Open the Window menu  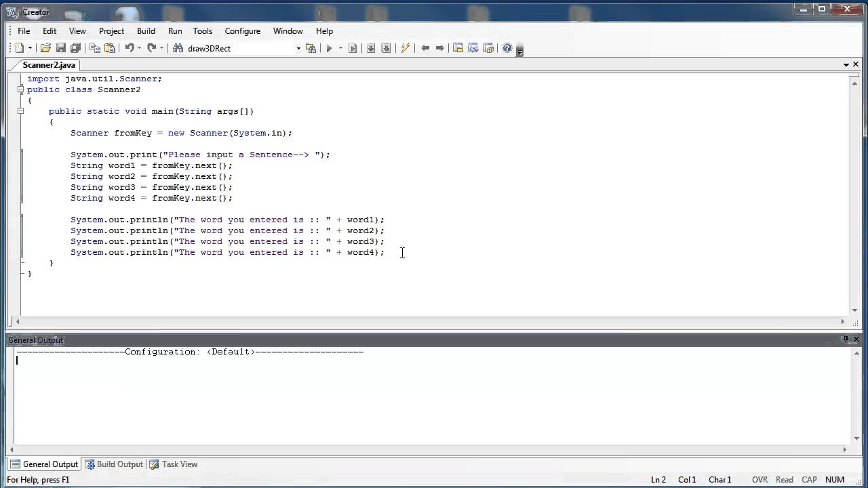coord(288,31)
